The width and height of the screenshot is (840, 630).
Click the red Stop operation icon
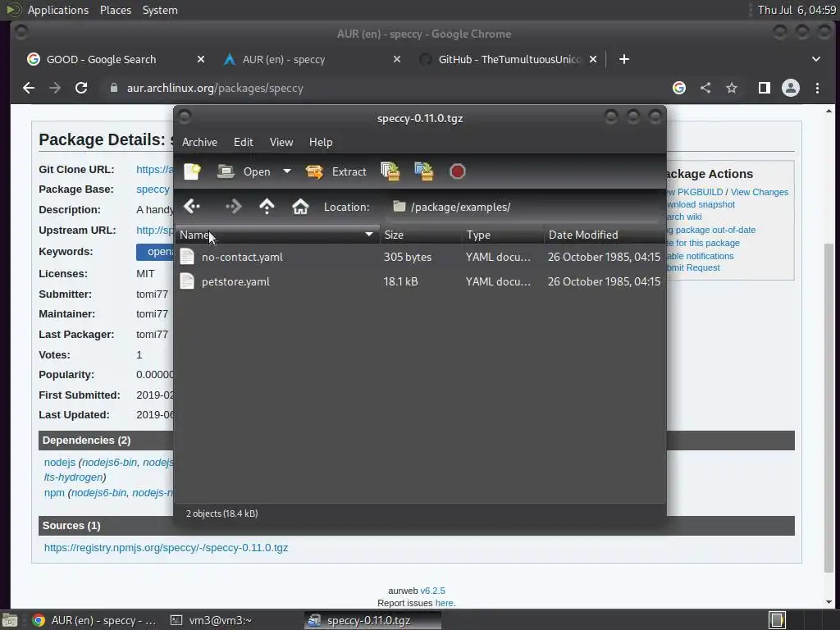pyautogui.click(x=458, y=171)
